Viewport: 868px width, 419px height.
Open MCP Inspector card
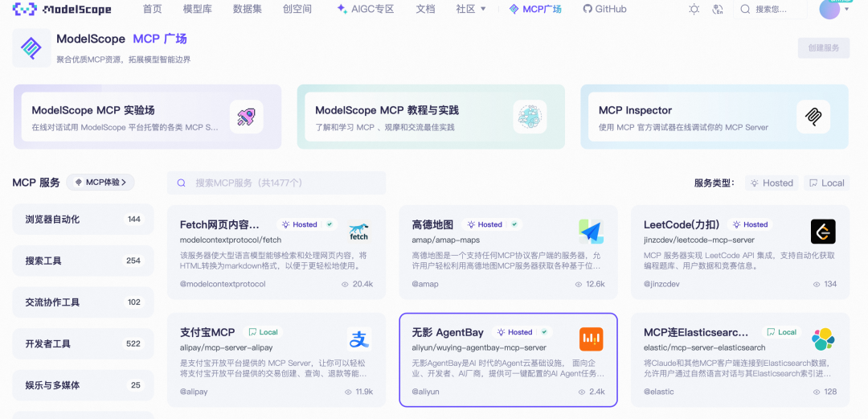714,117
